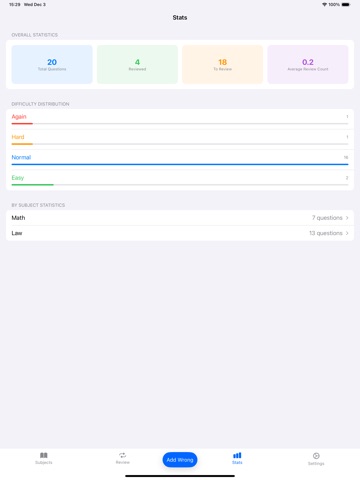Screen dimensions: 360x480
Task: Expand the Law questions chevron
Action: [347, 233]
